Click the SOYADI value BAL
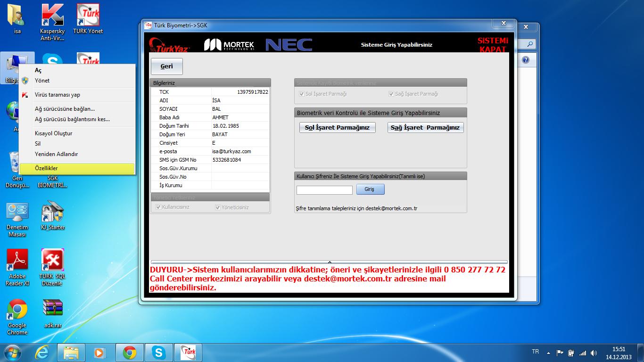The image size is (644, 362). [x=216, y=109]
